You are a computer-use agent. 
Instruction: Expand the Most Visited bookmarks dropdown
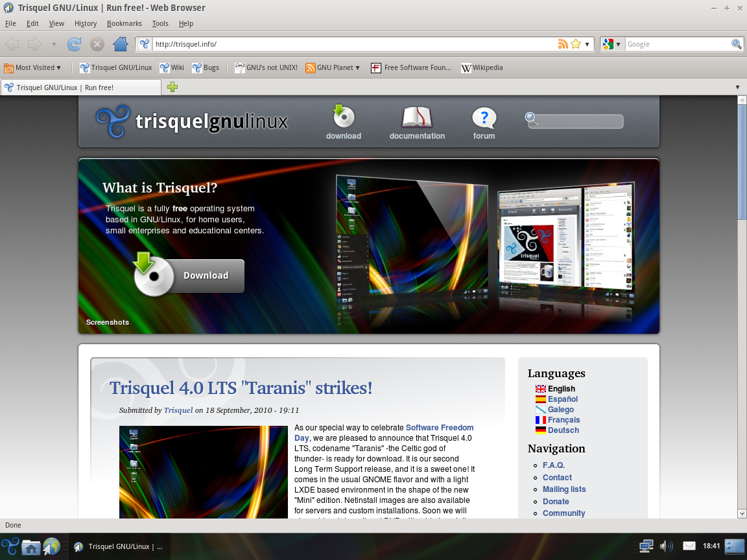click(x=32, y=67)
